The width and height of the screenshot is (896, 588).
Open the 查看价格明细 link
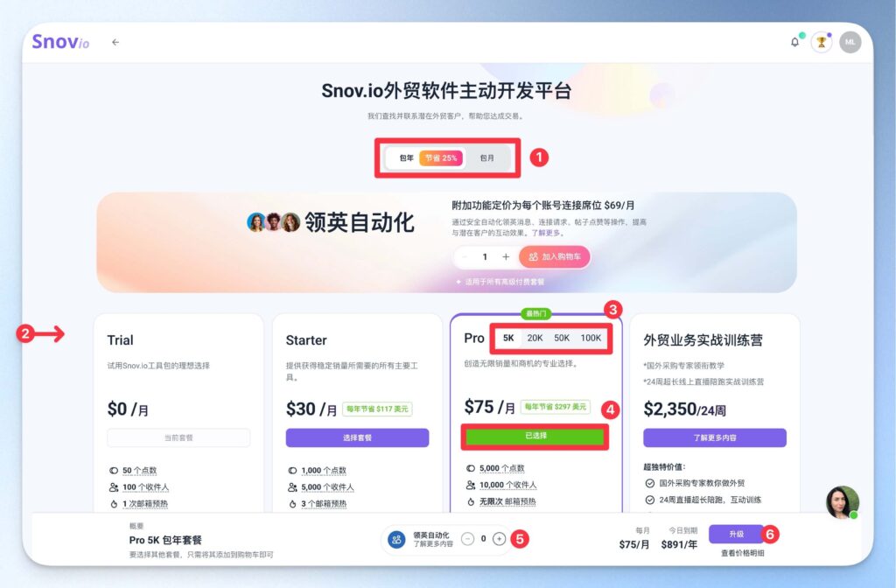[742, 553]
